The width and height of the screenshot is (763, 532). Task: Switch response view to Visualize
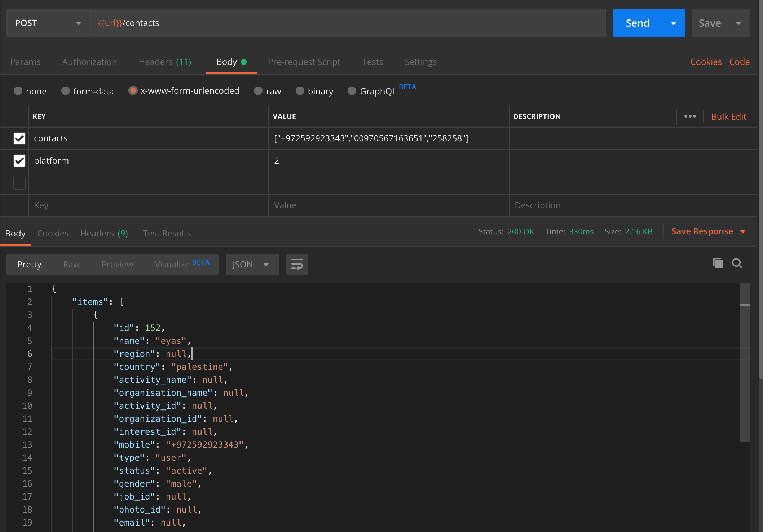pyautogui.click(x=182, y=265)
